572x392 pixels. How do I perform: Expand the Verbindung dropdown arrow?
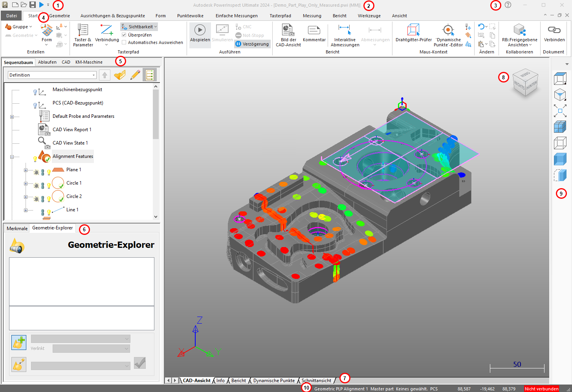106,45
